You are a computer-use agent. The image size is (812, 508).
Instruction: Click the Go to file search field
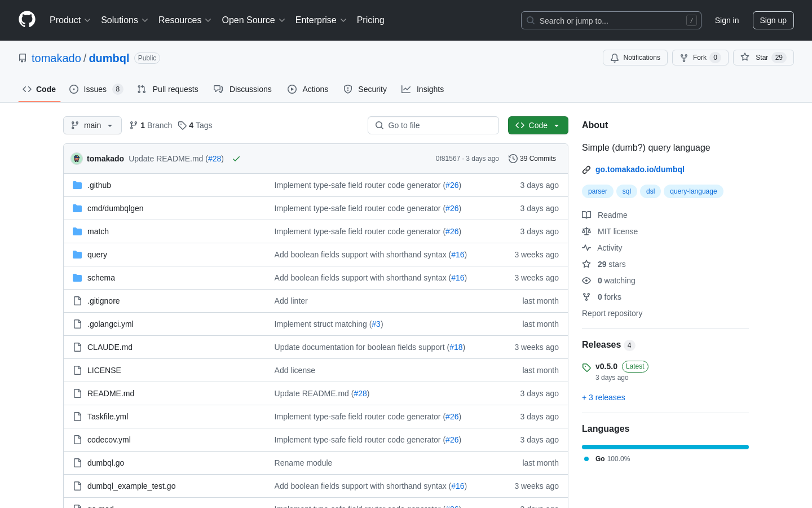(x=433, y=125)
